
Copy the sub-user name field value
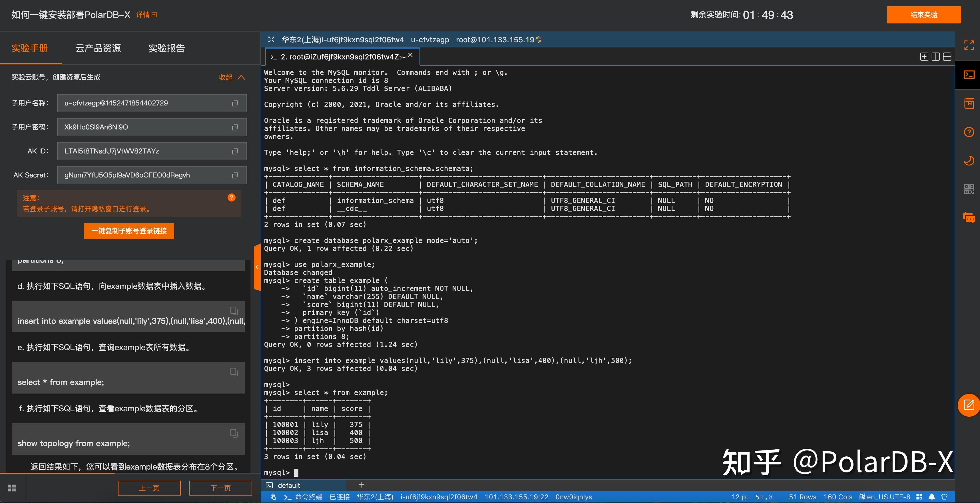(235, 103)
